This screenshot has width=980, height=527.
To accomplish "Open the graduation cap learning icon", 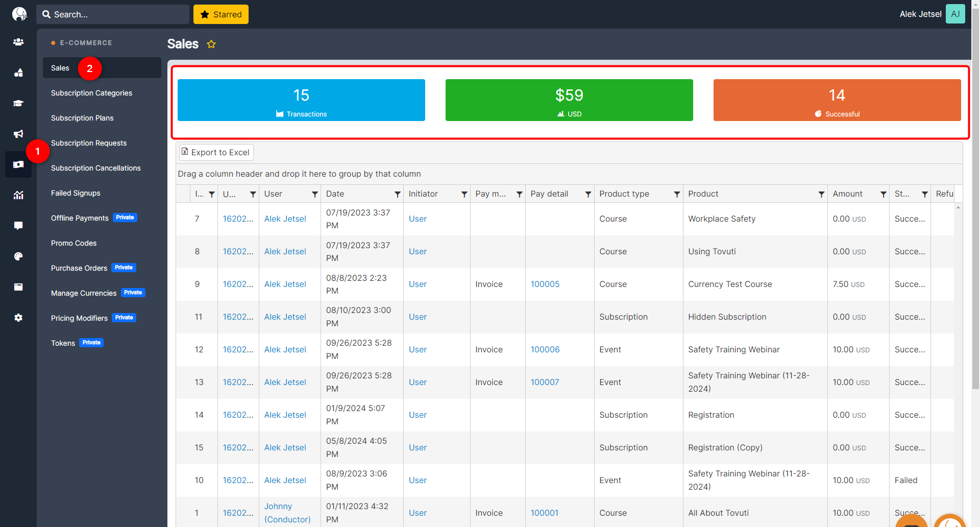I will tap(18, 103).
